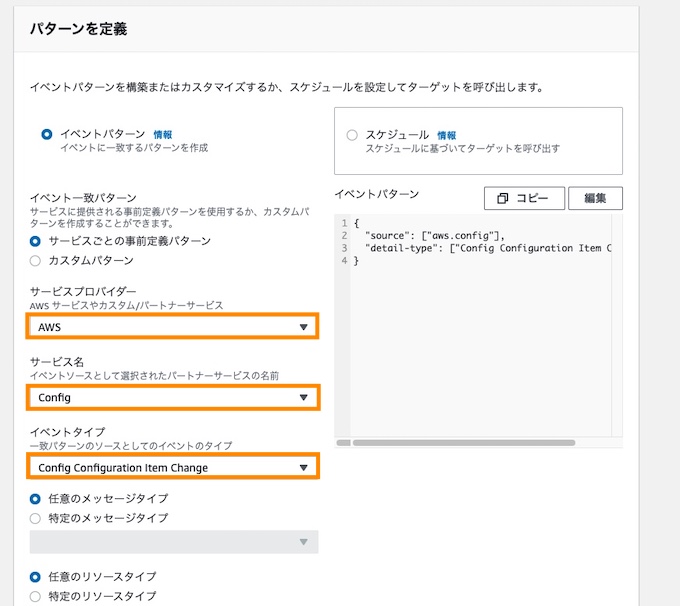
Task: Select 特定のメッセージタイプ radio
Action: [35, 518]
